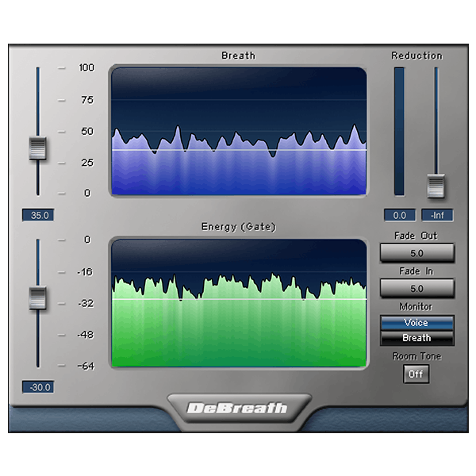
Task: Click the Fade In 5.0 value button
Action: 416,288
